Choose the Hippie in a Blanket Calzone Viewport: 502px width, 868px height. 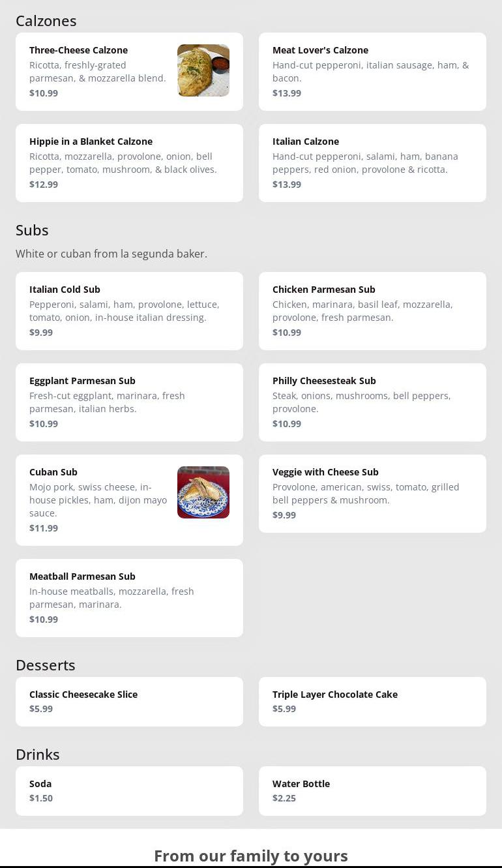coord(129,163)
